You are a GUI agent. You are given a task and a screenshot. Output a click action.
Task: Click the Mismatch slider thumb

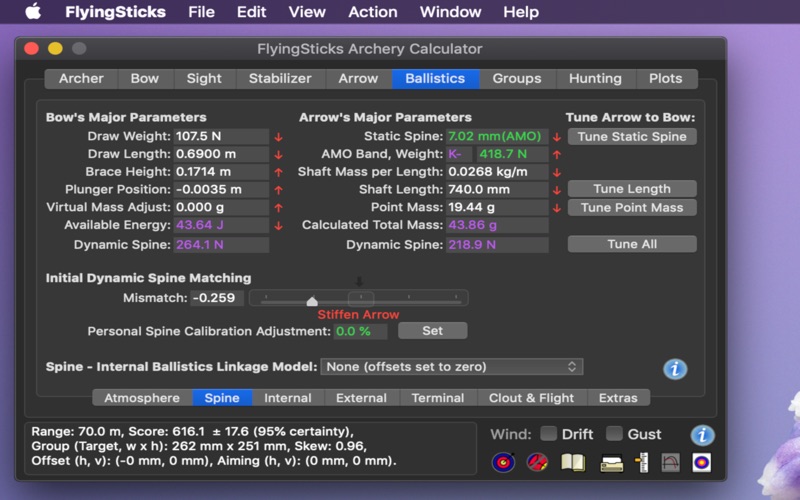click(312, 301)
